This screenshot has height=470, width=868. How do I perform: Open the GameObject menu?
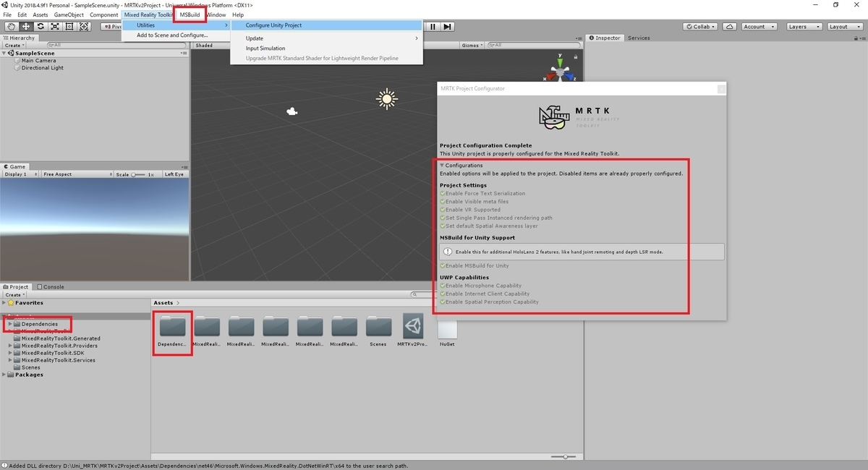click(x=69, y=14)
